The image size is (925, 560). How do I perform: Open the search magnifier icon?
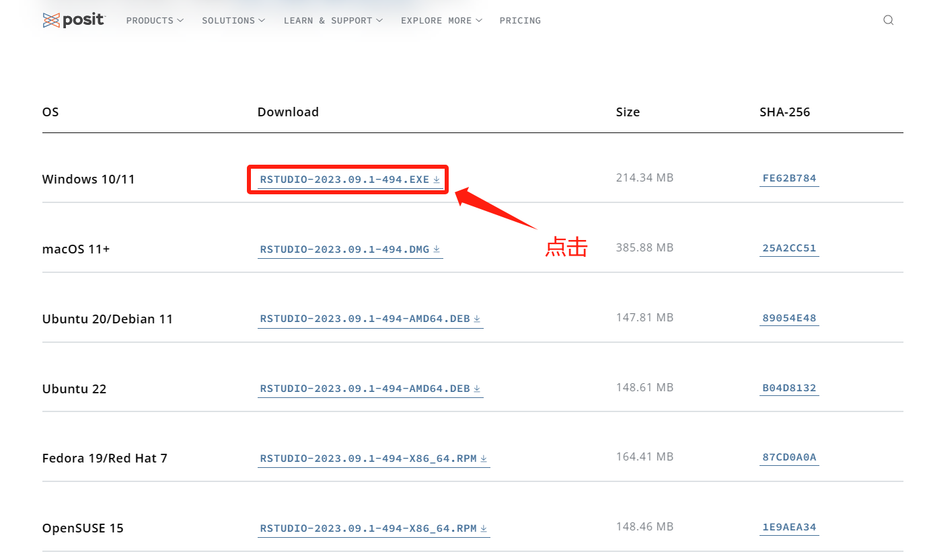888,20
